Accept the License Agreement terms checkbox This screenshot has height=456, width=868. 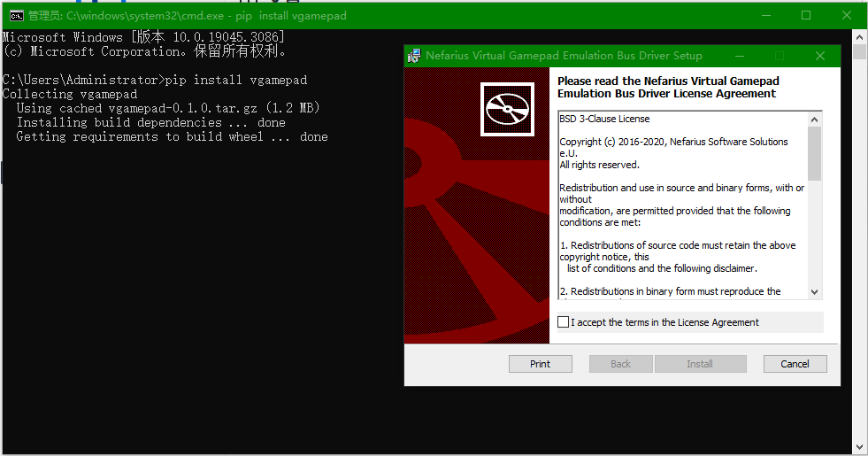click(564, 322)
